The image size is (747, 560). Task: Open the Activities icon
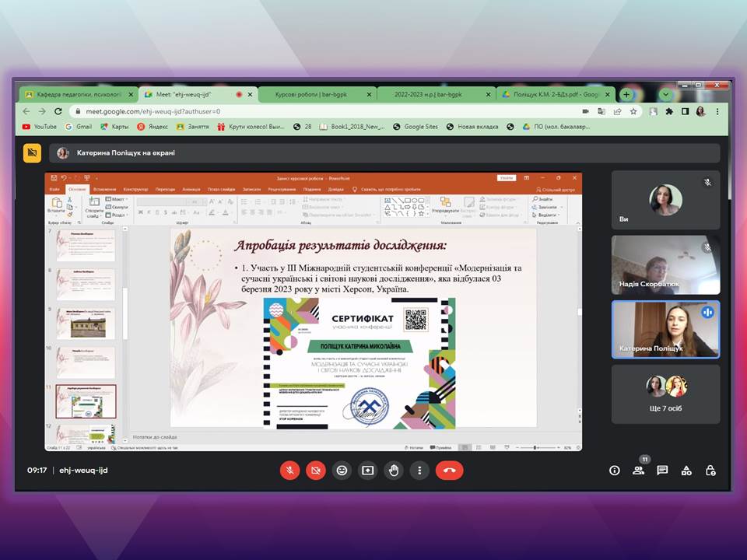pyautogui.click(x=686, y=471)
